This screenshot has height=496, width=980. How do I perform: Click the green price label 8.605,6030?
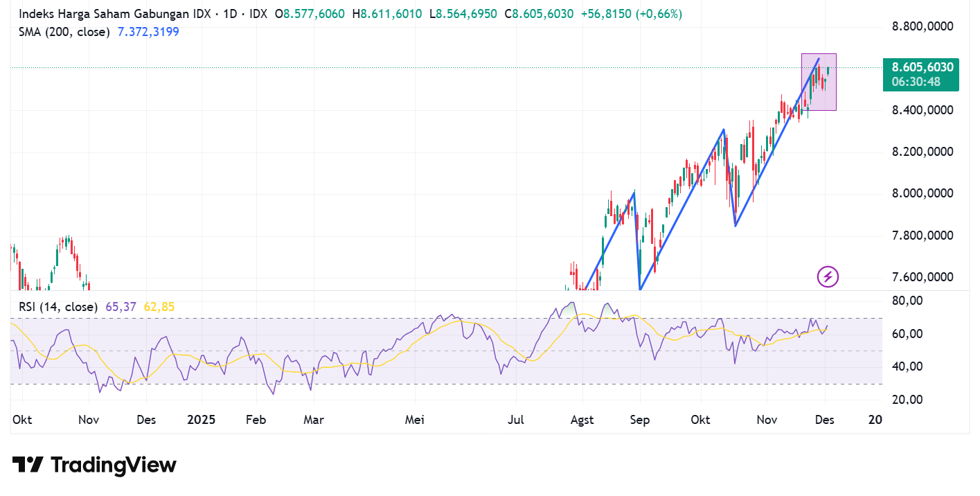[x=922, y=67]
